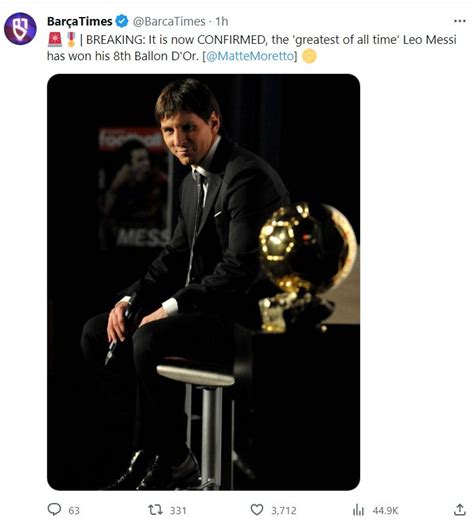Click the 1h timestamp
Screen dimensions: 474x522
[x=222, y=22]
